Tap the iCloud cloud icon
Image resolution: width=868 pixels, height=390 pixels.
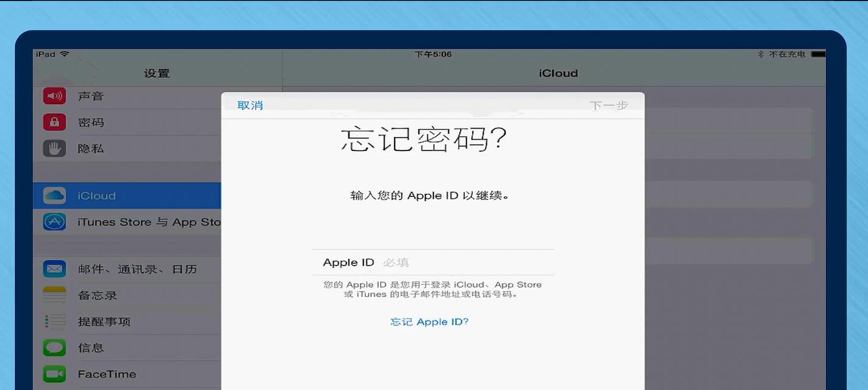[x=54, y=196]
